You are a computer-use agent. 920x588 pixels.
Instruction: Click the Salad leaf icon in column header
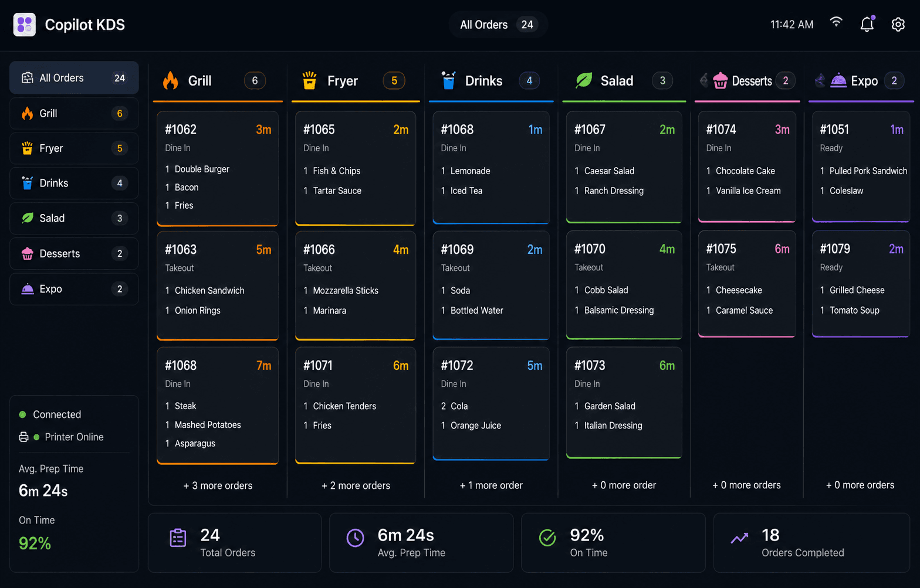584,80
